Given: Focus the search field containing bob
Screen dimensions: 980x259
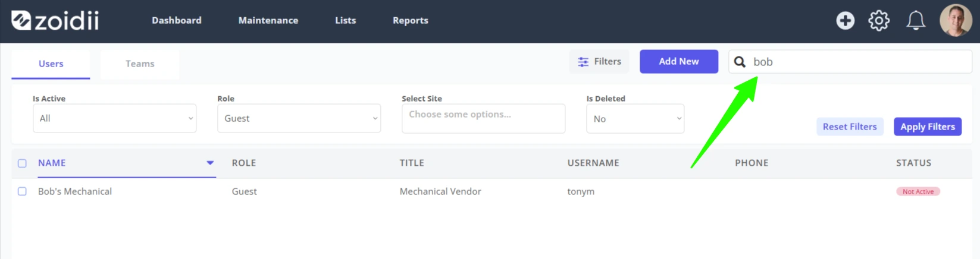Looking at the screenshot, I should (850, 62).
